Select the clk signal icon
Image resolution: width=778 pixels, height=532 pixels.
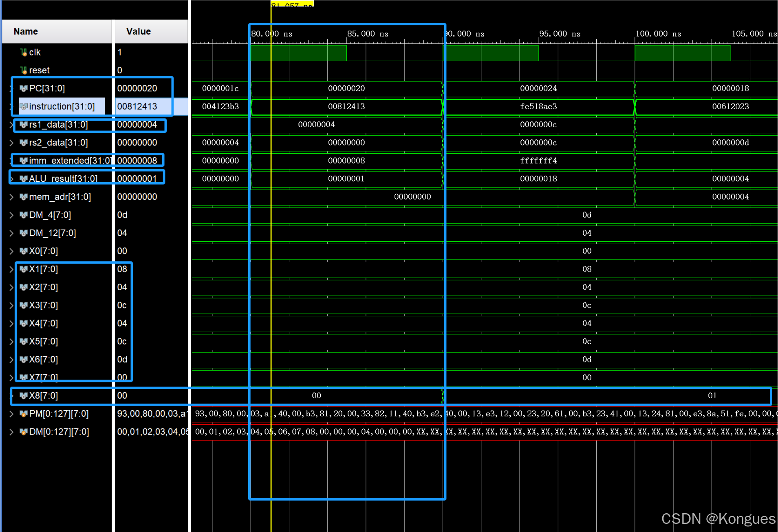tap(24, 52)
